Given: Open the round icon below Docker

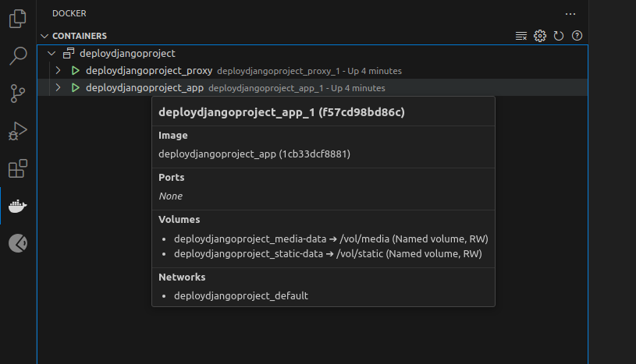Looking at the screenshot, I should (x=18, y=243).
